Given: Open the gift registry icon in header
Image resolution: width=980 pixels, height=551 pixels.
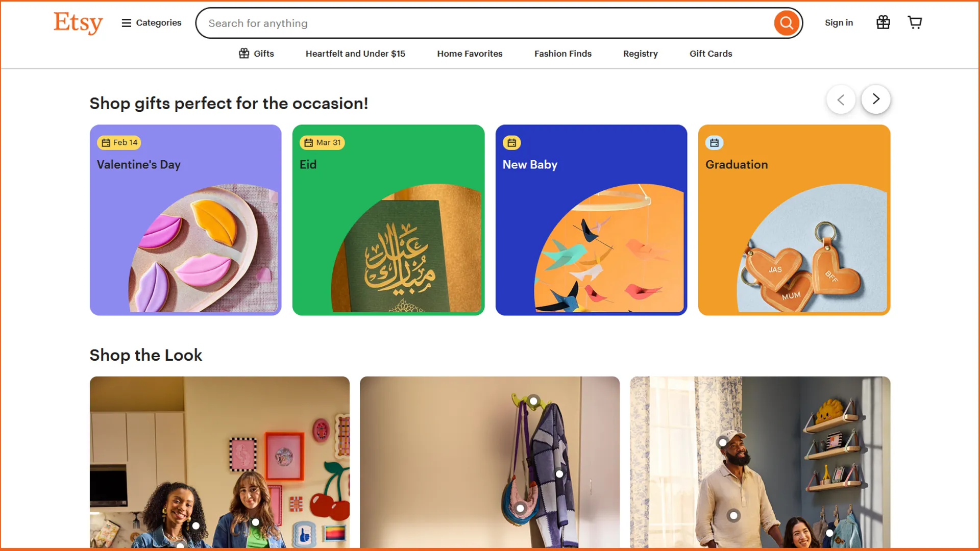Looking at the screenshot, I should point(883,22).
